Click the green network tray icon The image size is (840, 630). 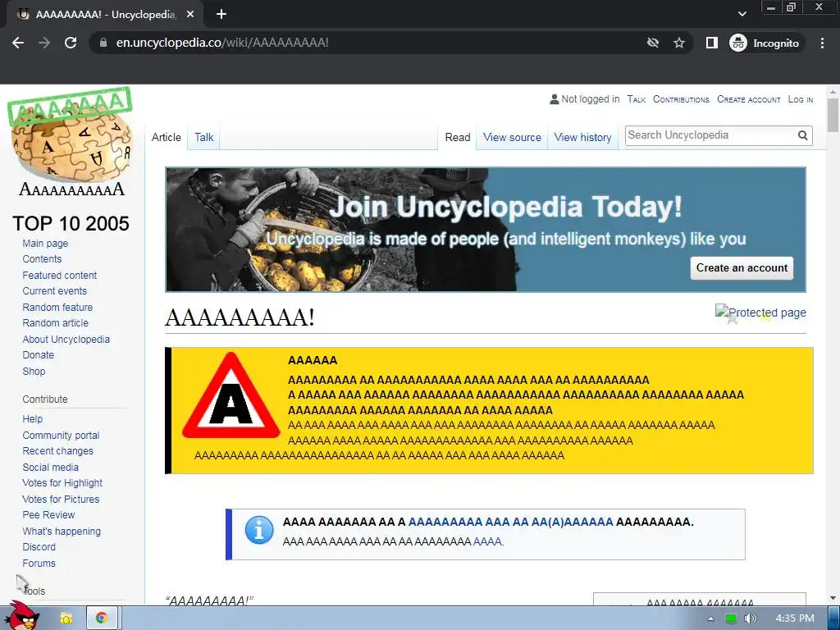730,619
